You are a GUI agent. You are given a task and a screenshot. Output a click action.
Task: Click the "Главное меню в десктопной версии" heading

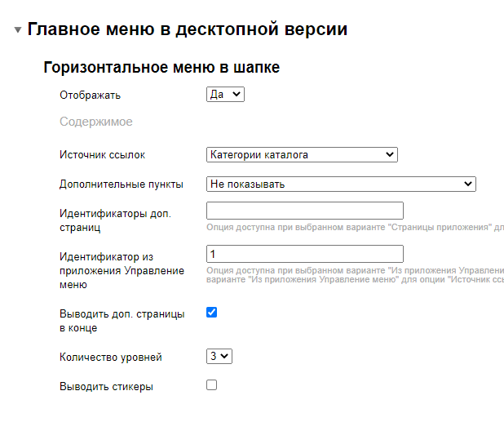[188, 29]
